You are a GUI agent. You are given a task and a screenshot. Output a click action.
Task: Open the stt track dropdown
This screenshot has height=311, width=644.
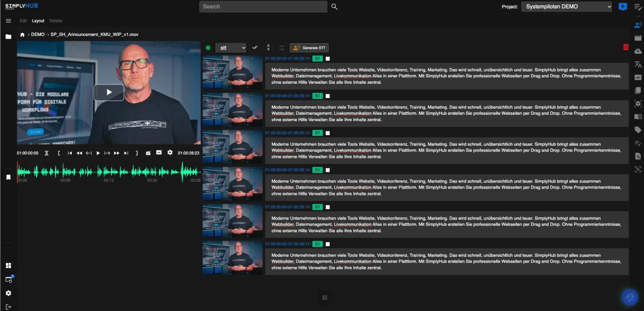(x=231, y=48)
